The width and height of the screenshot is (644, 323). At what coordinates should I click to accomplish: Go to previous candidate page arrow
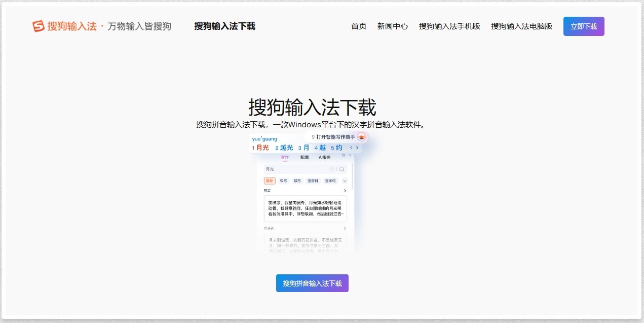[351, 148]
